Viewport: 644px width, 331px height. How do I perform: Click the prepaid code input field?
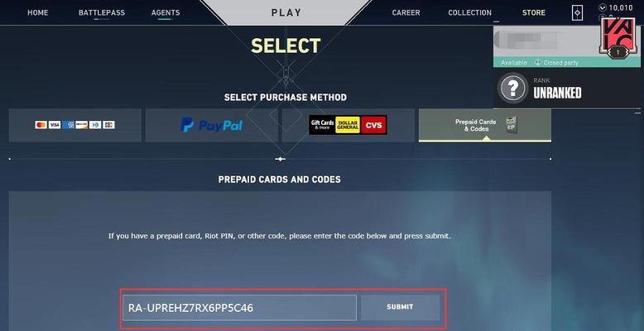239,308
